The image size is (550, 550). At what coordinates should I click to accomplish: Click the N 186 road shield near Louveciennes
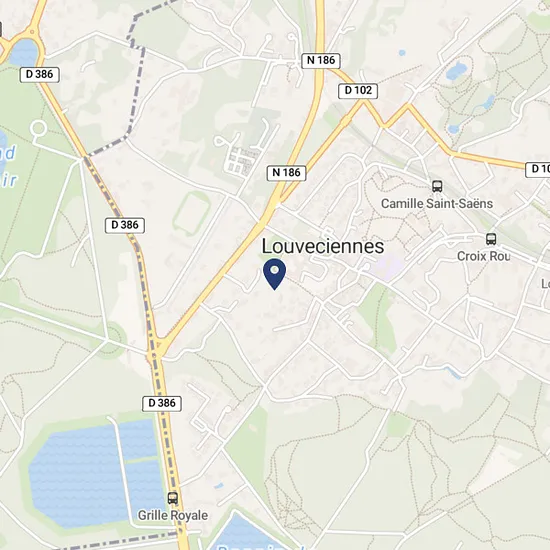click(287, 173)
